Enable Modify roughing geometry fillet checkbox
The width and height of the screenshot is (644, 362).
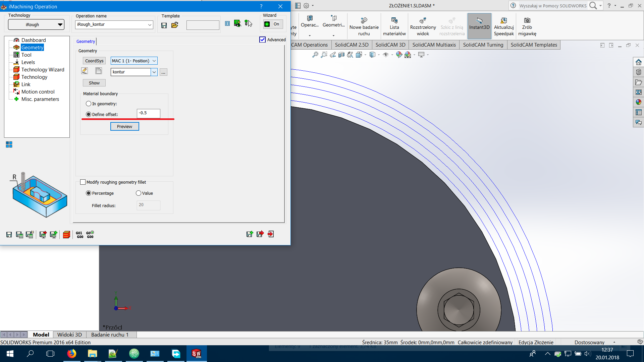82,182
